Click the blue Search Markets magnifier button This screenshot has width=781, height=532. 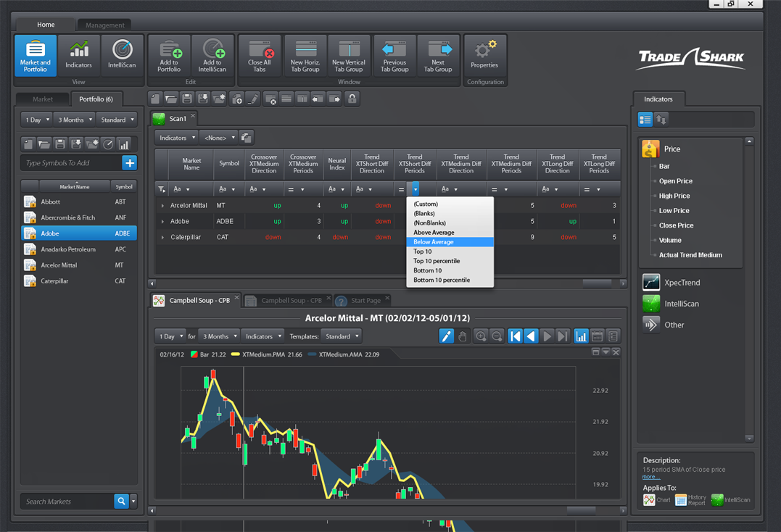pos(121,501)
